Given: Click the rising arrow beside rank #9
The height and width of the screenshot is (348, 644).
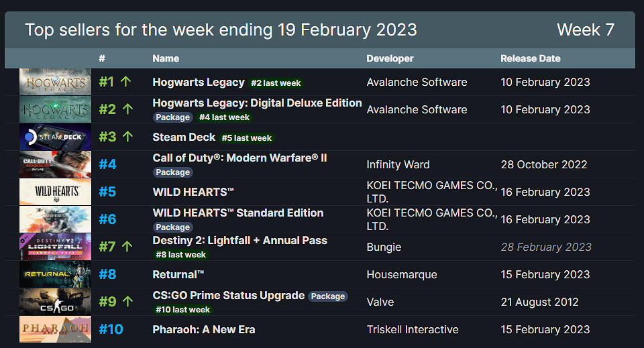Looking at the screenshot, I should pyautogui.click(x=127, y=302).
